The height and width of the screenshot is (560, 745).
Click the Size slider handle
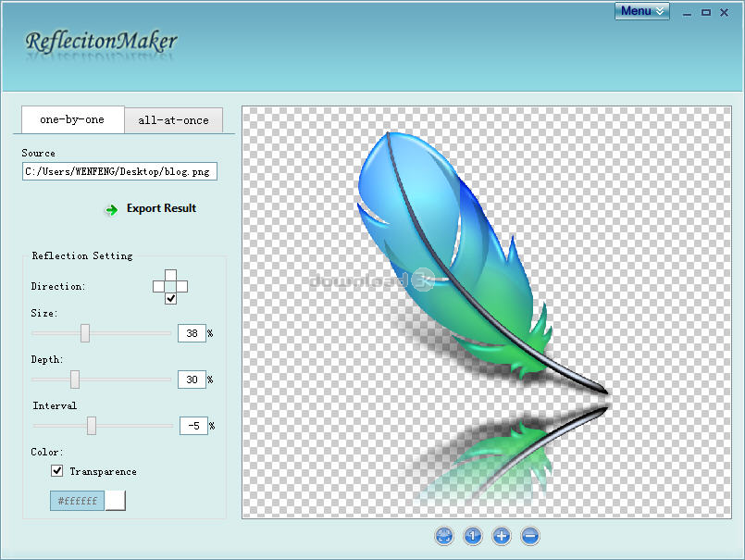pyautogui.click(x=85, y=333)
